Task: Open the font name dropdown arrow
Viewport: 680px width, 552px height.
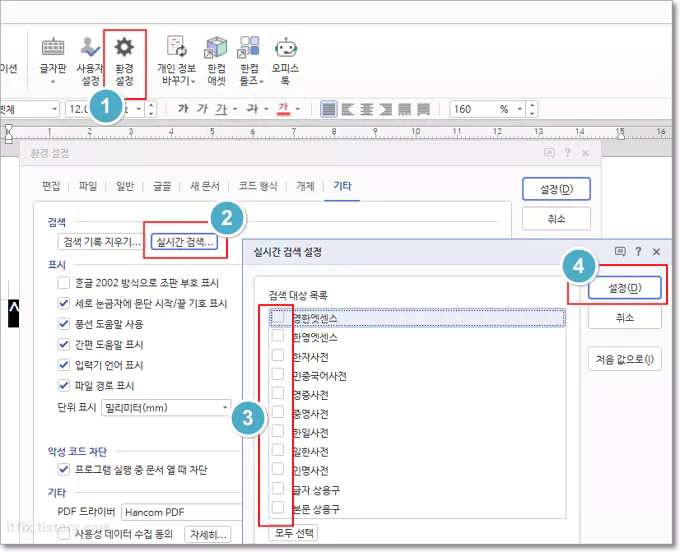Action: tap(55, 109)
